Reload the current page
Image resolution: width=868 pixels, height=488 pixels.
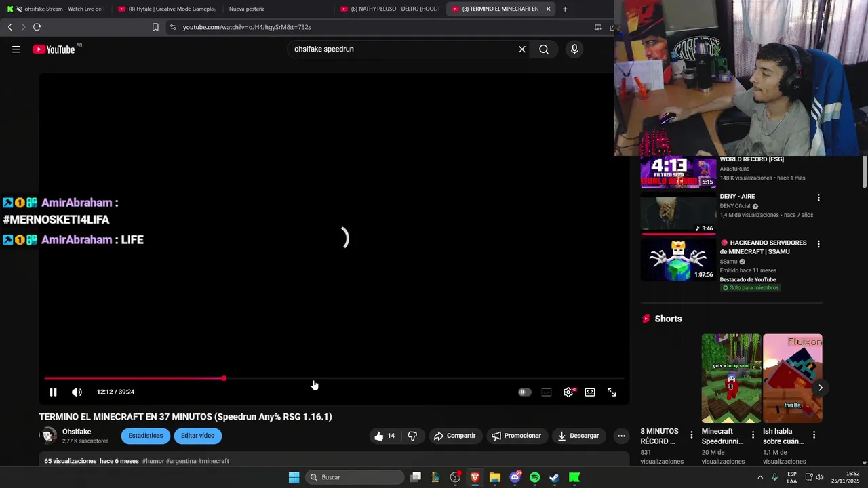37,27
